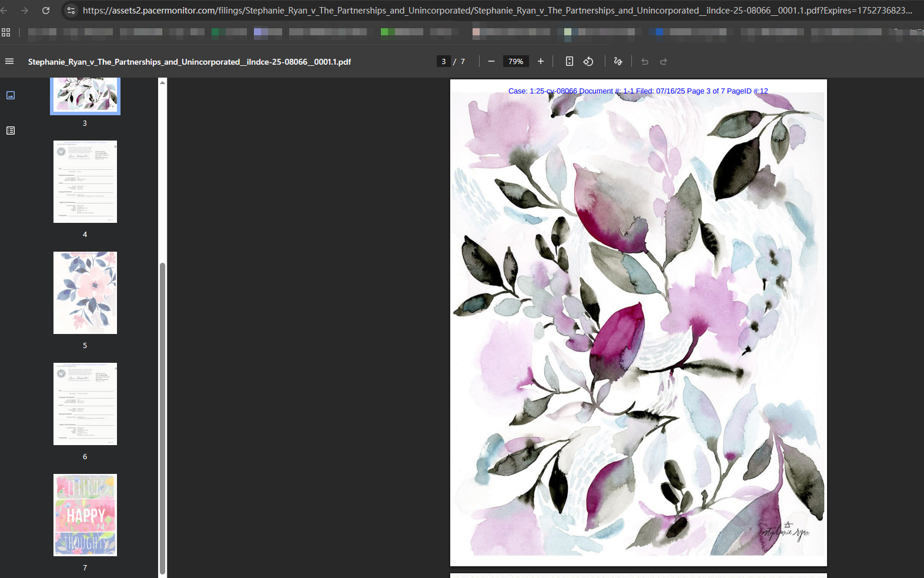The image size is (924, 578).
Task: Click the undo arrow in the PDF toolbar
Action: click(x=645, y=61)
